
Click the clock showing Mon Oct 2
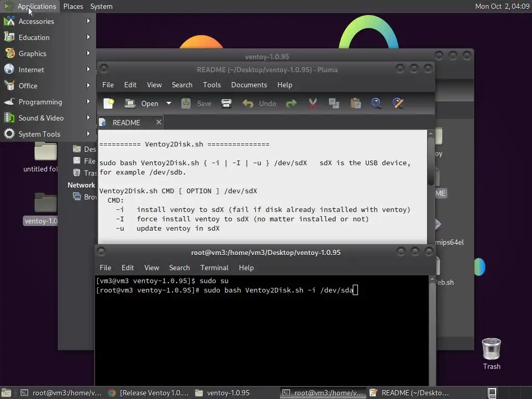(x=502, y=6)
